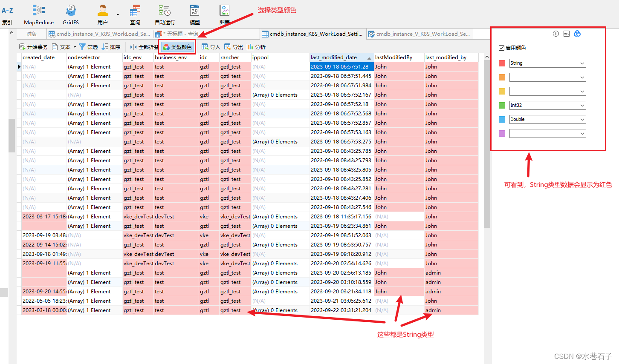Open the 图表 (Charts) tool
The image size is (619, 364).
225,15
